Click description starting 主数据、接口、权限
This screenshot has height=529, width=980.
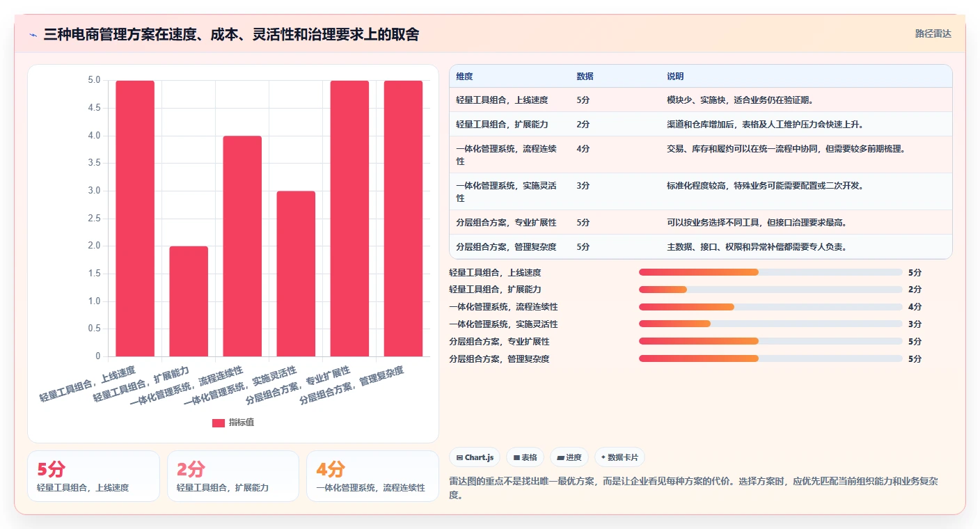tap(757, 247)
